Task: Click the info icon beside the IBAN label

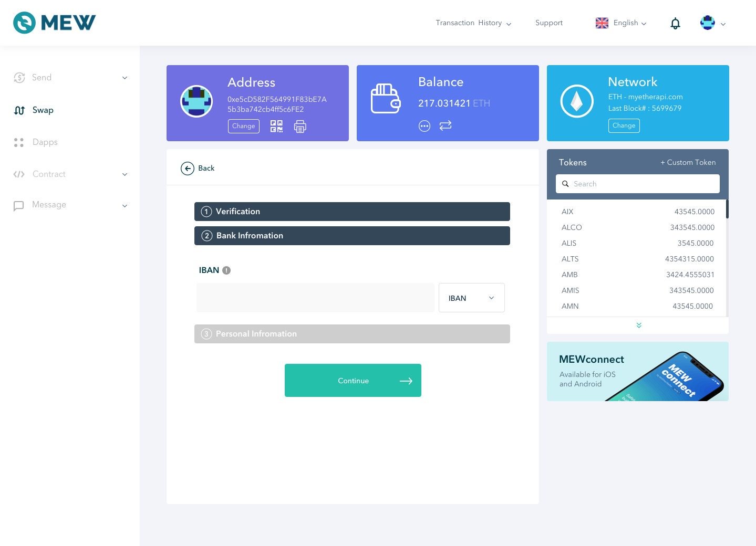Action: 226,270
